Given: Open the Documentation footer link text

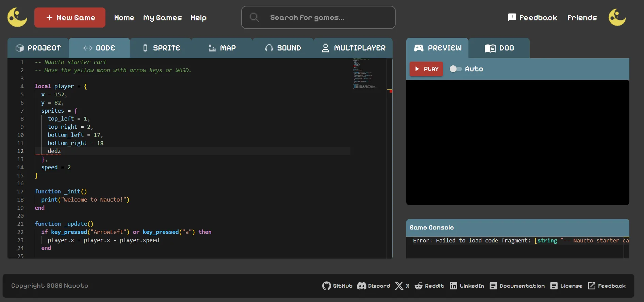Looking at the screenshot, I should 522,286.
